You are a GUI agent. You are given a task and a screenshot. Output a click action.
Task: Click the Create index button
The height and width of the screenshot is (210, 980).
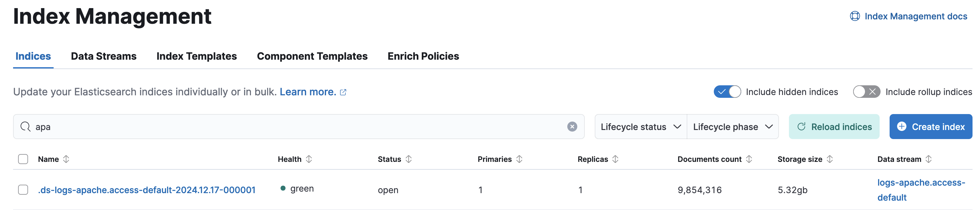[x=930, y=127]
